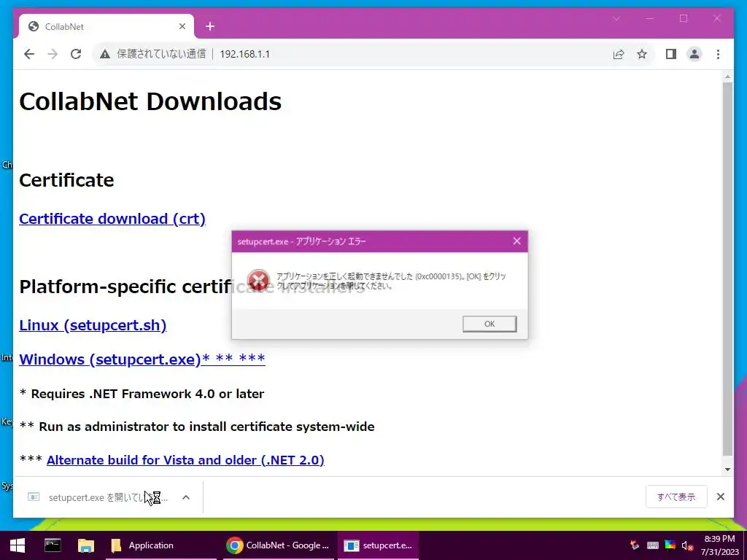The height and width of the screenshot is (560, 747).
Task: Open the Certificate download (crt) link
Action: [112, 219]
